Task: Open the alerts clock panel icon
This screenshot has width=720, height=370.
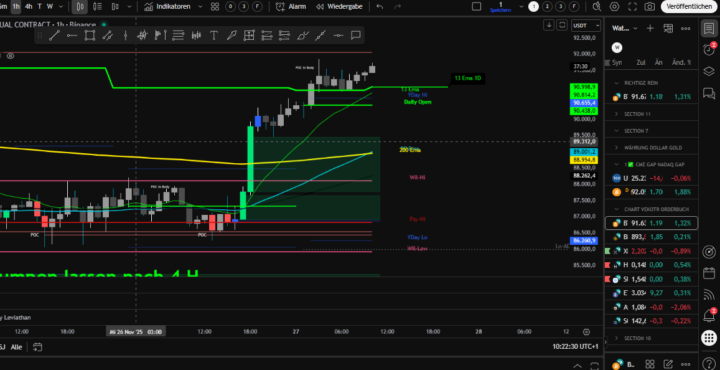Action: [x=709, y=50]
